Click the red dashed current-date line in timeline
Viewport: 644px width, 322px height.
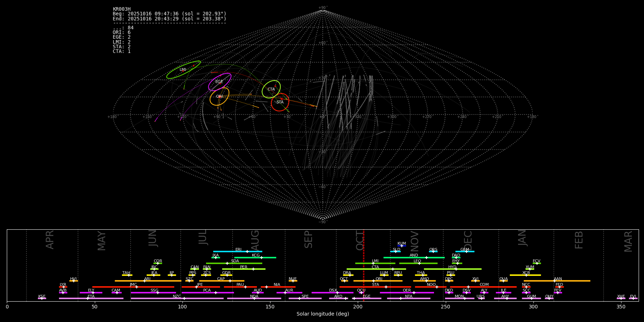pyautogui.click(x=364, y=265)
